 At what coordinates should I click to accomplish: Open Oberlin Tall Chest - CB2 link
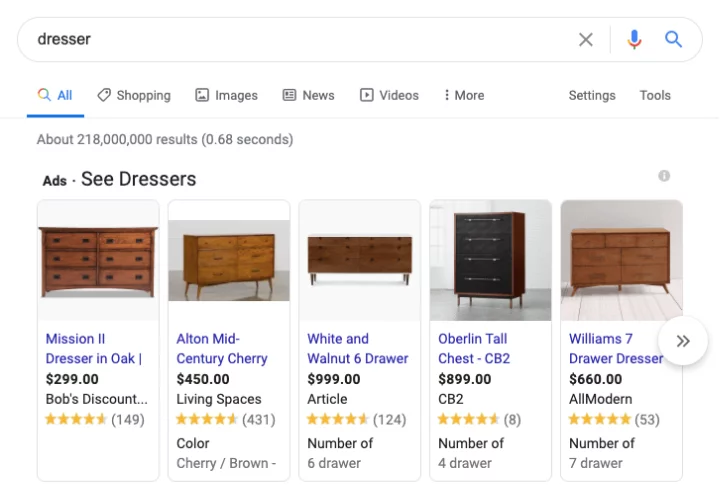474,349
